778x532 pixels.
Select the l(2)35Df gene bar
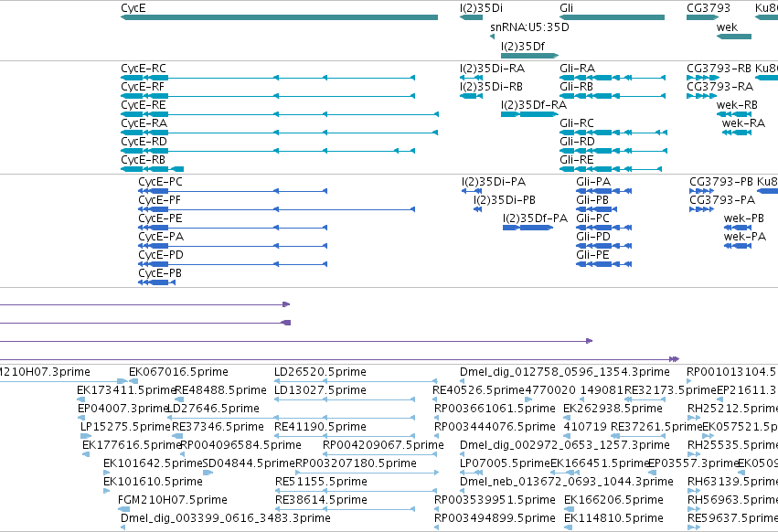530,56
